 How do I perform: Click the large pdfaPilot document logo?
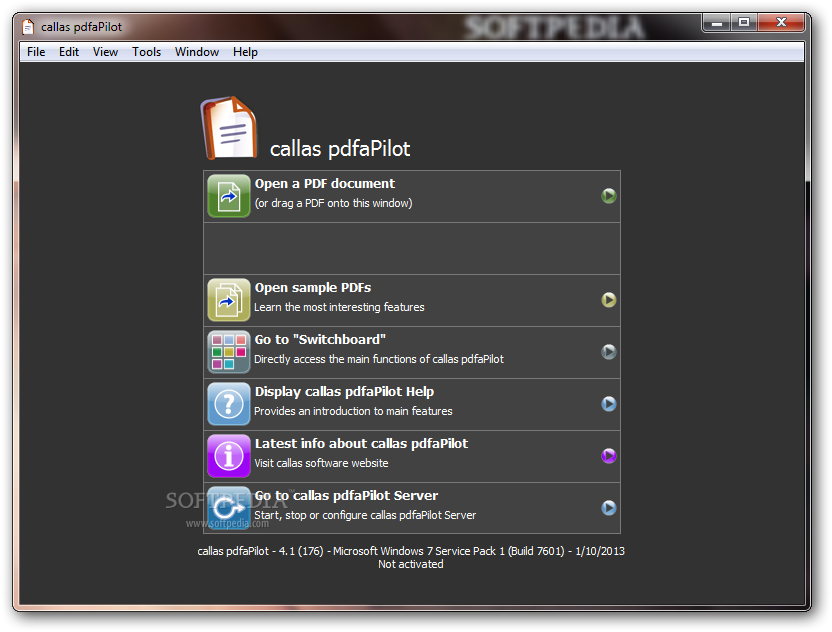point(229,128)
